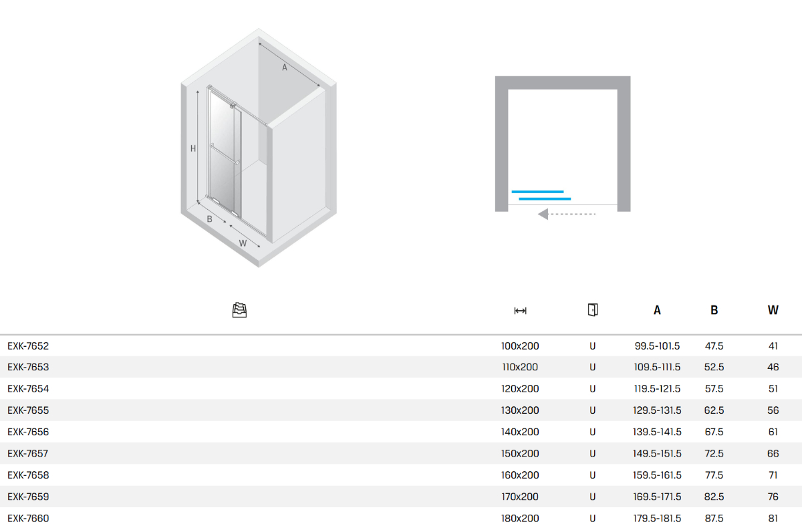This screenshot has width=802, height=532.
Task: Click the W value 81
Action: tap(773, 518)
